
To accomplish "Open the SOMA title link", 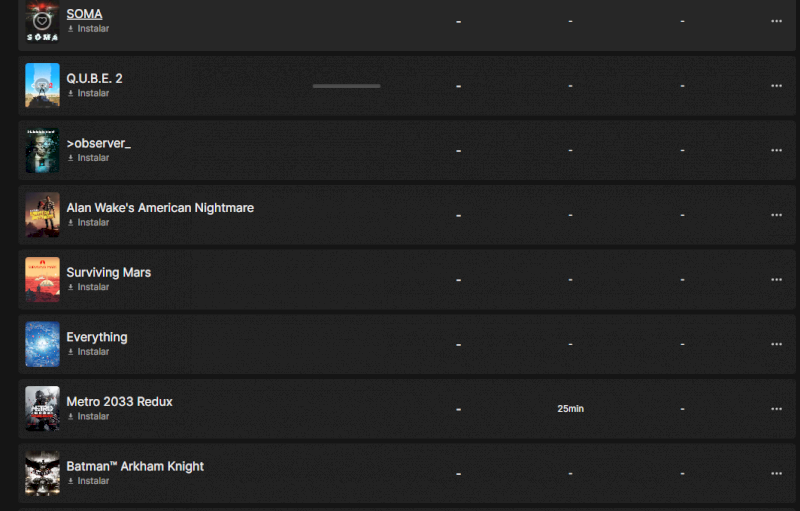I will point(84,14).
